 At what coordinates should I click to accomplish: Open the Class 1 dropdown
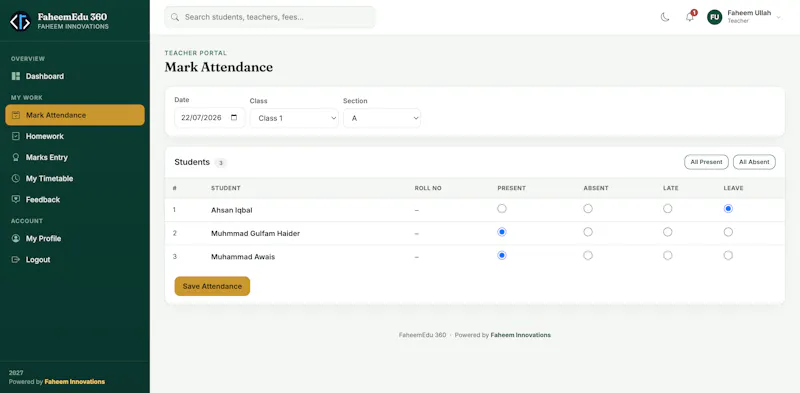pyautogui.click(x=294, y=118)
